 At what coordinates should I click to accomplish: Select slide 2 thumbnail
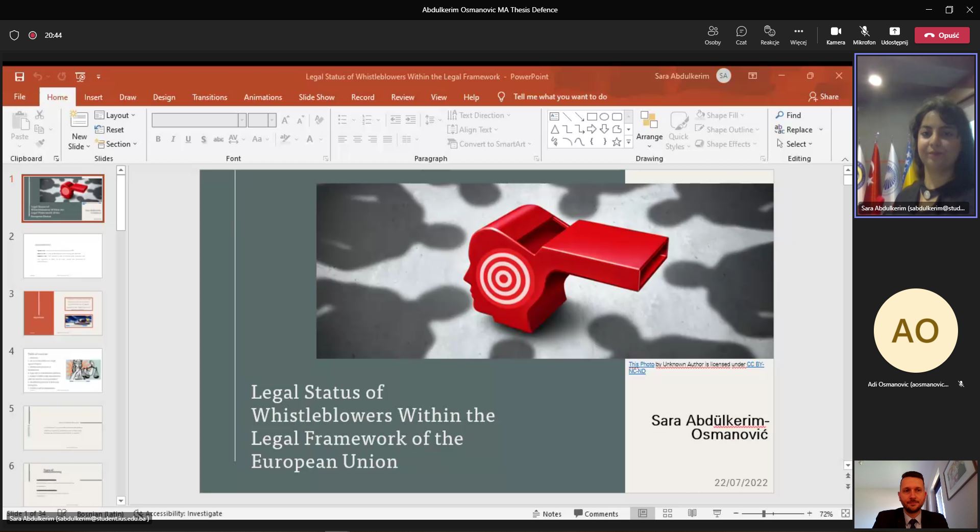coord(63,256)
